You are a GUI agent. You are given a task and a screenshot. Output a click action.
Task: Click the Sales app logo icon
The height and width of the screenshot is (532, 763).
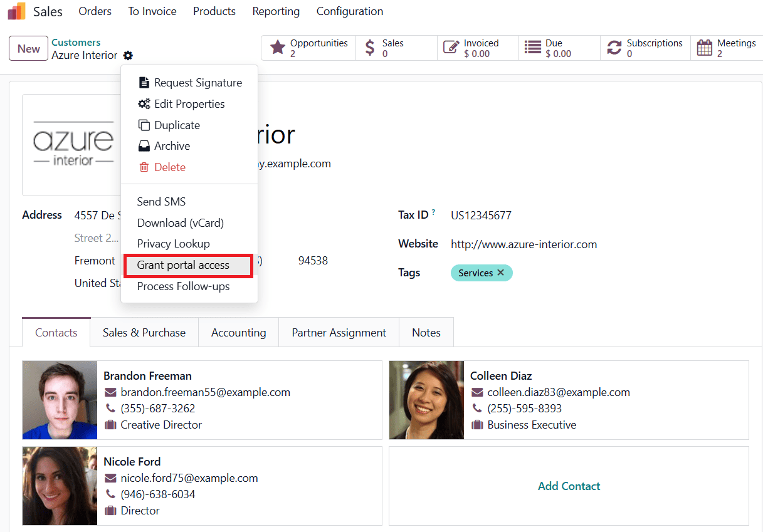pyautogui.click(x=17, y=11)
